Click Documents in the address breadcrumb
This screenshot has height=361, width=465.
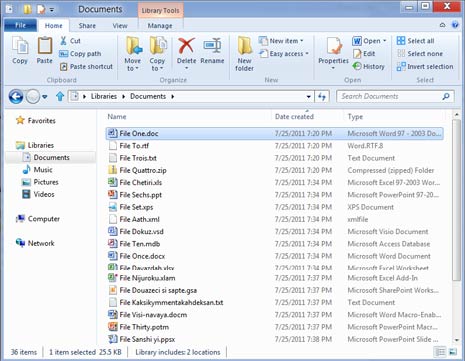(148, 97)
